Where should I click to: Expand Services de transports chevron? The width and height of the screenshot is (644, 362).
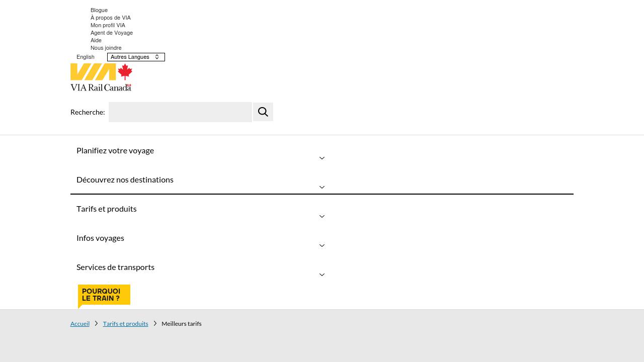pyautogui.click(x=322, y=275)
